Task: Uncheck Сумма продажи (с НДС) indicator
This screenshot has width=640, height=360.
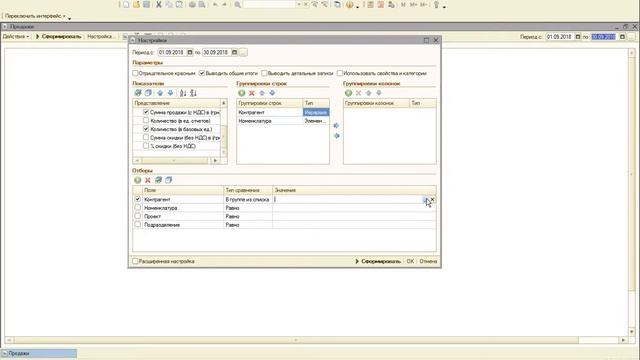Action: pos(146,112)
